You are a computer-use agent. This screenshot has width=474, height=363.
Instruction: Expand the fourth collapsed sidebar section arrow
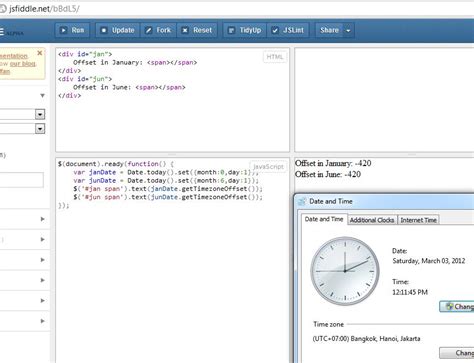(x=42, y=280)
